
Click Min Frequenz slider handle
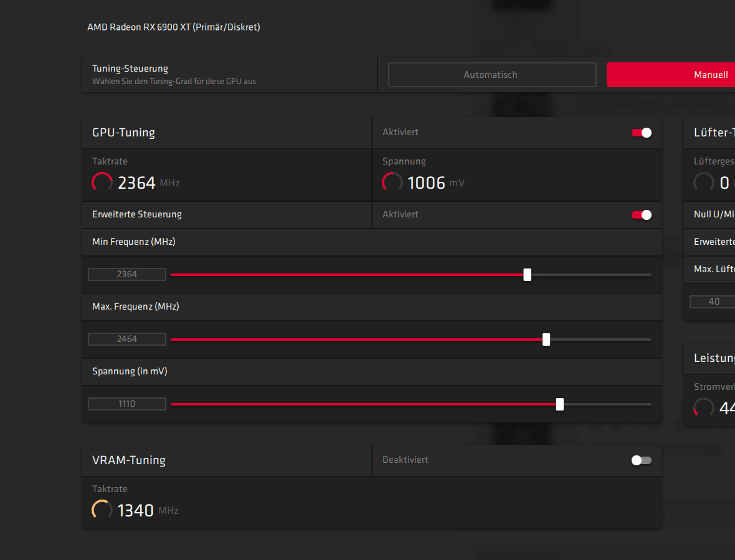tap(528, 275)
